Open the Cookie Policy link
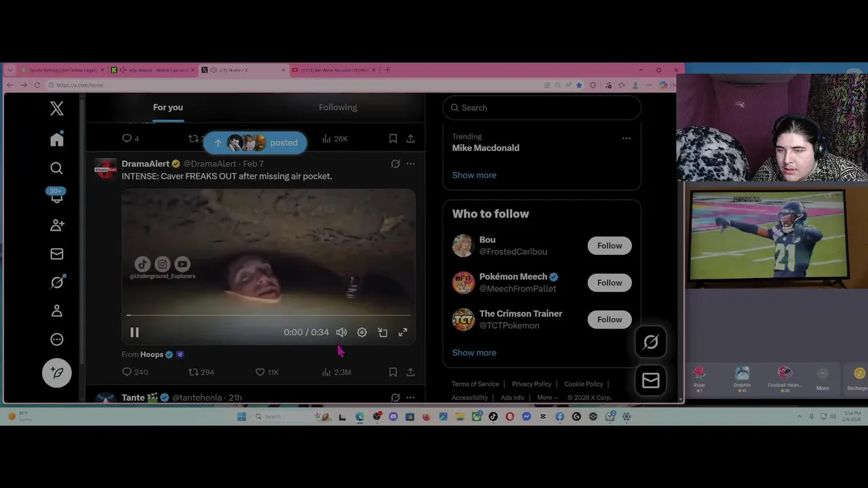868x488 pixels. point(584,384)
